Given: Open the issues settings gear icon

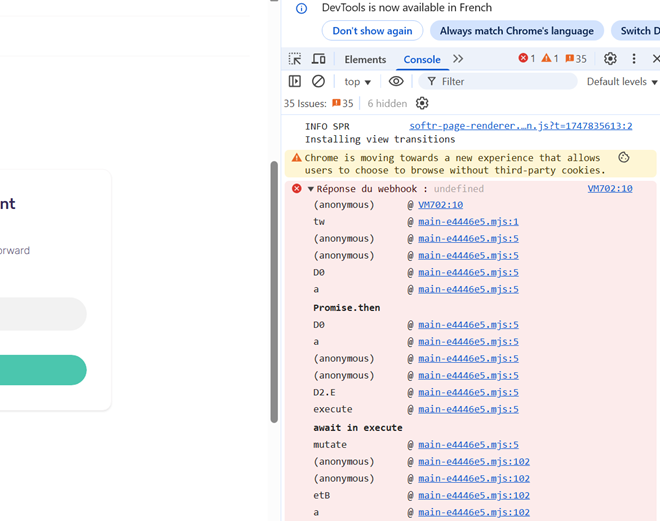Looking at the screenshot, I should [x=422, y=104].
